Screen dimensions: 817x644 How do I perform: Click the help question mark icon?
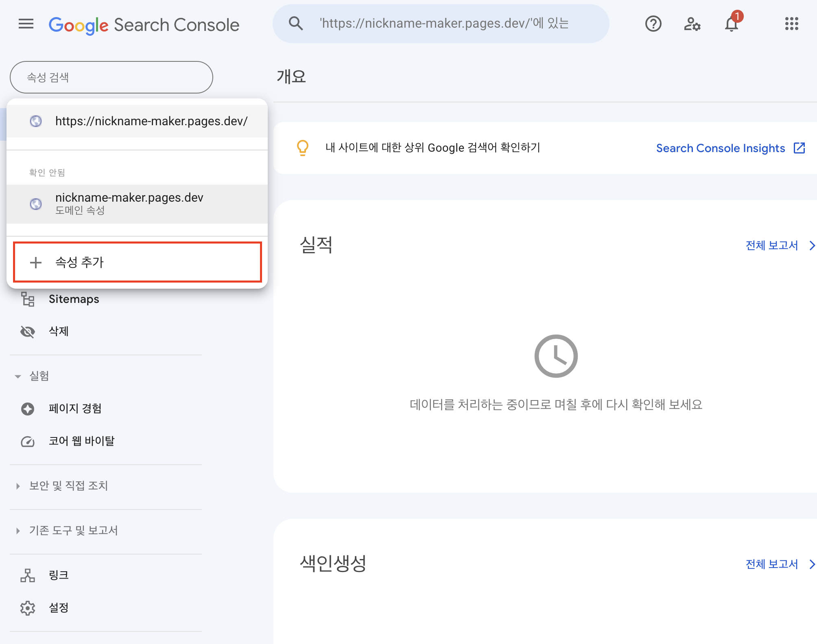tap(653, 24)
